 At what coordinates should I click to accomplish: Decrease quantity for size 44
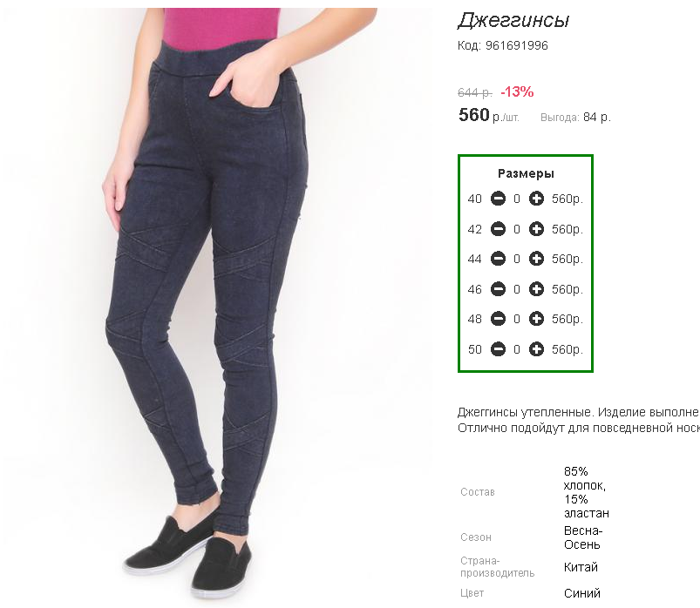tap(498, 259)
